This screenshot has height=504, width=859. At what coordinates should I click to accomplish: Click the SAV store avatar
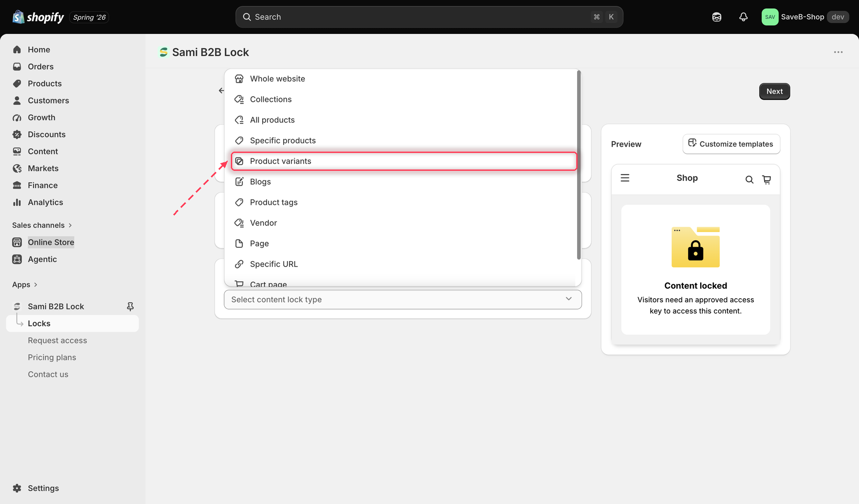coord(770,17)
